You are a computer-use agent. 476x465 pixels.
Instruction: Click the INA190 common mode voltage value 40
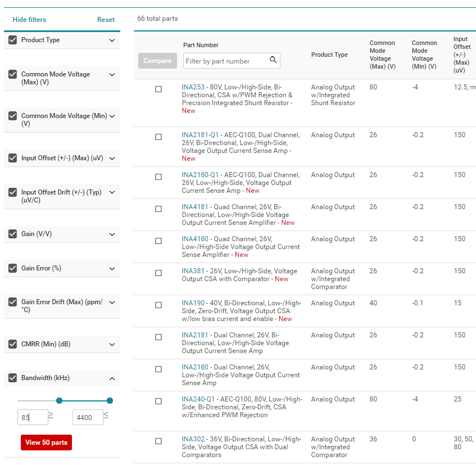pos(373,303)
